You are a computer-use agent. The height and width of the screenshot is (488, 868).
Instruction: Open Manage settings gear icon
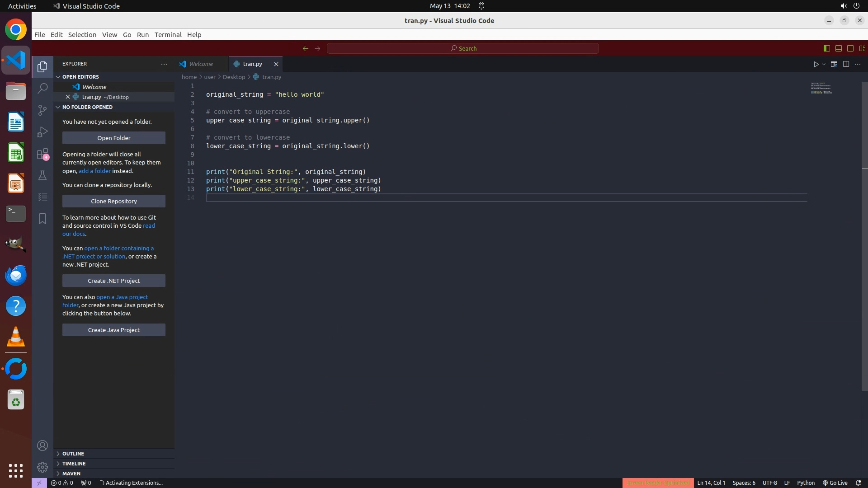pyautogui.click(x=42, y=467)
